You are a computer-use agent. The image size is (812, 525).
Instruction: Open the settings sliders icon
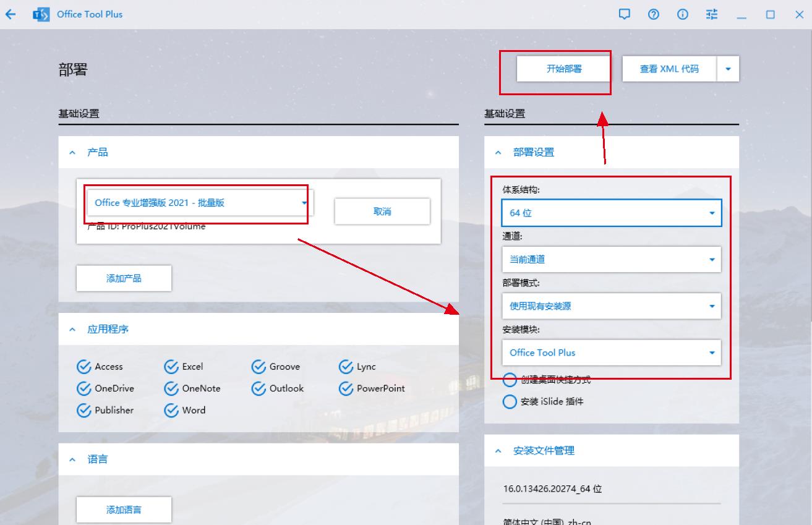(x=712, y=14)
